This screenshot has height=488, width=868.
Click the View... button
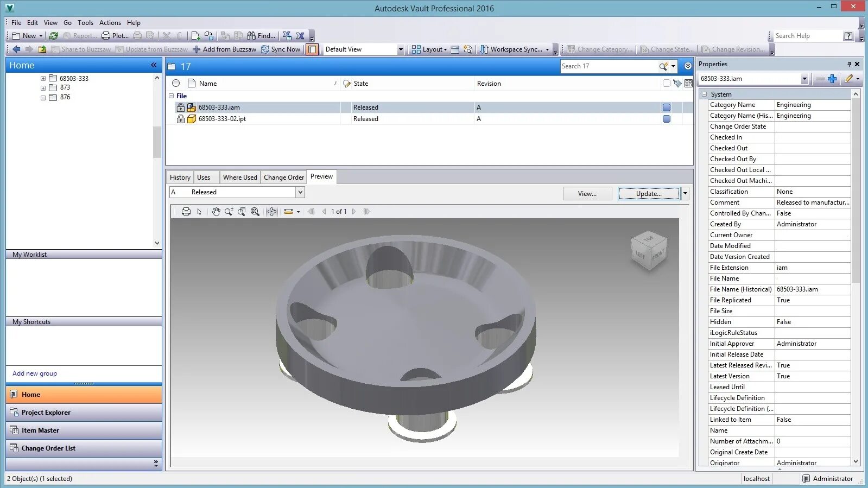point(587,193)
